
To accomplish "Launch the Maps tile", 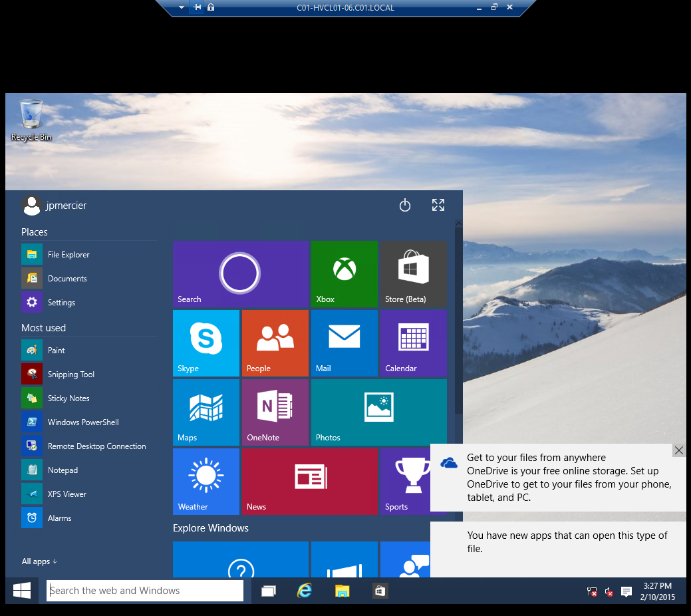I will point(206,412).
